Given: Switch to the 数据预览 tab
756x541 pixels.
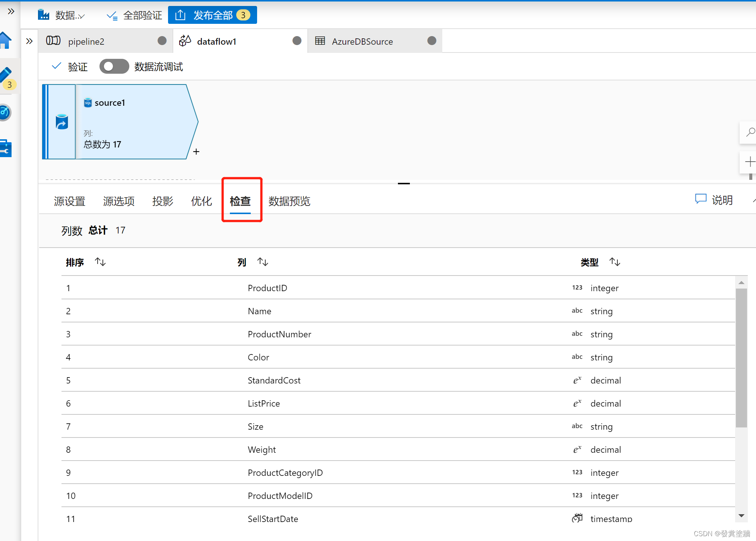Looking at the screenshot, I should 289,201.
